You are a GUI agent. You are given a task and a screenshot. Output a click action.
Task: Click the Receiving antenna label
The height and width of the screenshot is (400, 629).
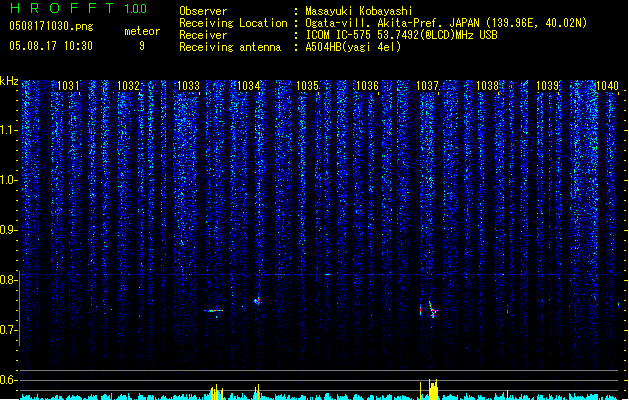point(230,47)
